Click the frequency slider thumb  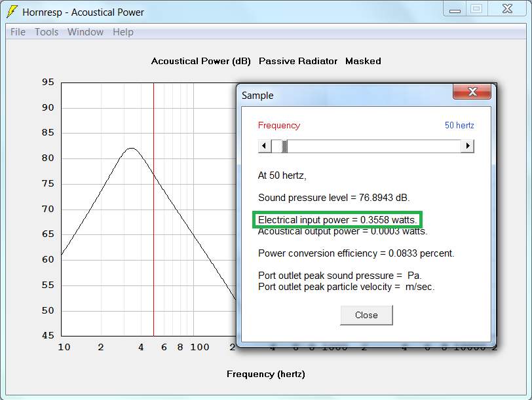(x=284, y=146)
